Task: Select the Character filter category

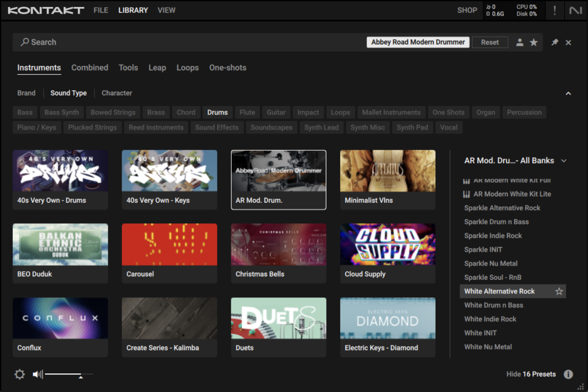Action: coord(117,93)
